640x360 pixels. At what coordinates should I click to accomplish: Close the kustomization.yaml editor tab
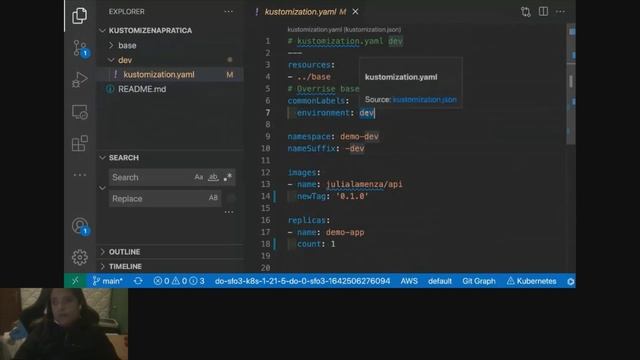(x=356, y=12)
